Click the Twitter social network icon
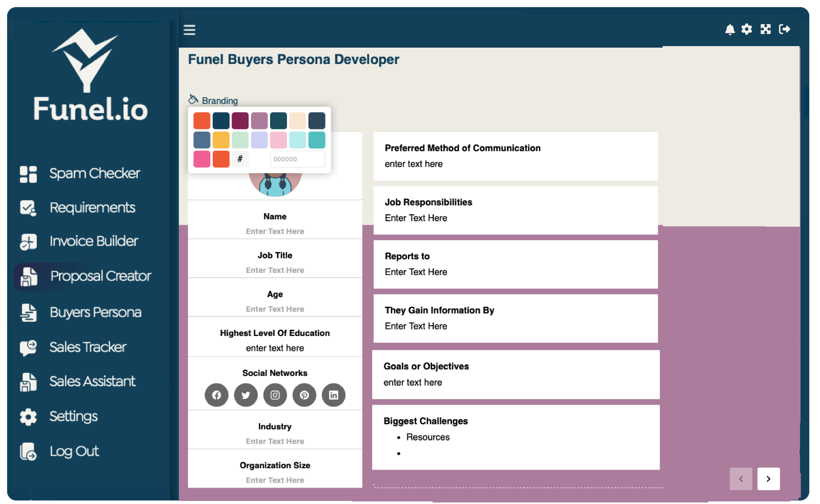The width and height of the screenshot is (820, 504). coord(246,395)
